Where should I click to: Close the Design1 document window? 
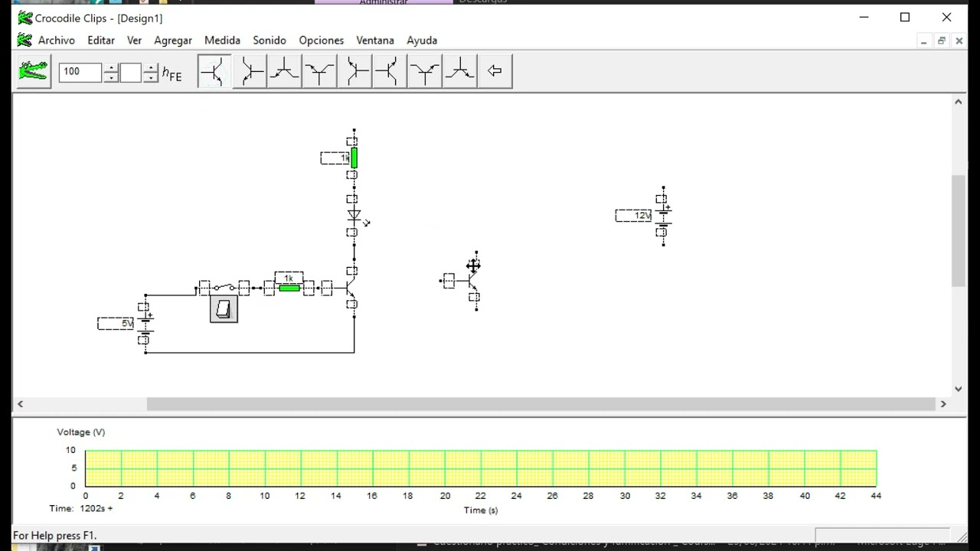pyautogui.click(x=959, y=41)
